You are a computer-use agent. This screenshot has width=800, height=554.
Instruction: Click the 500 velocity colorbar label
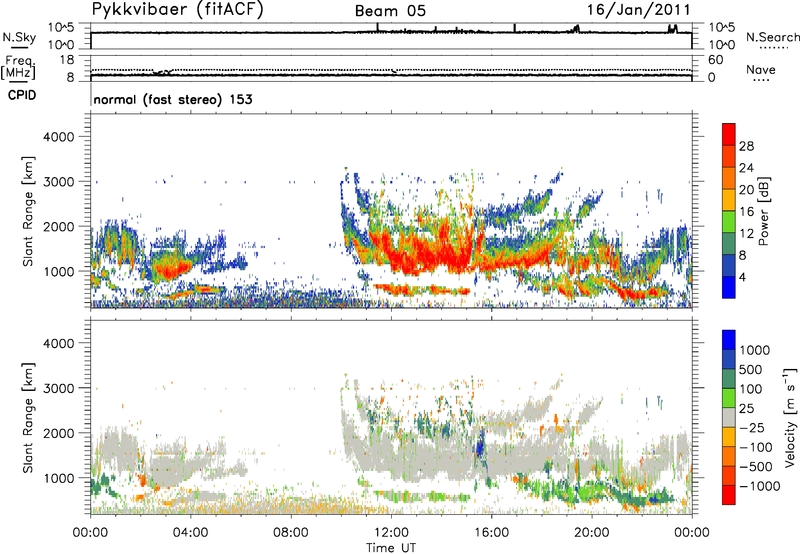tap(750, 370)
